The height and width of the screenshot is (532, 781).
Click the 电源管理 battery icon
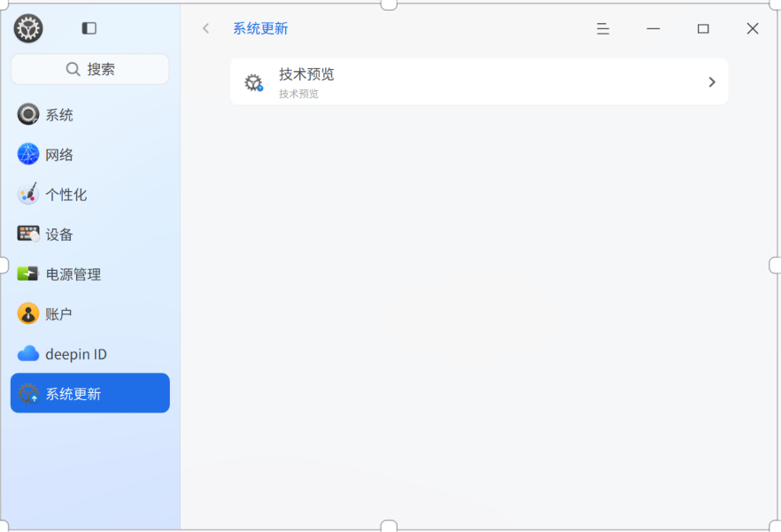pos(28,274)
